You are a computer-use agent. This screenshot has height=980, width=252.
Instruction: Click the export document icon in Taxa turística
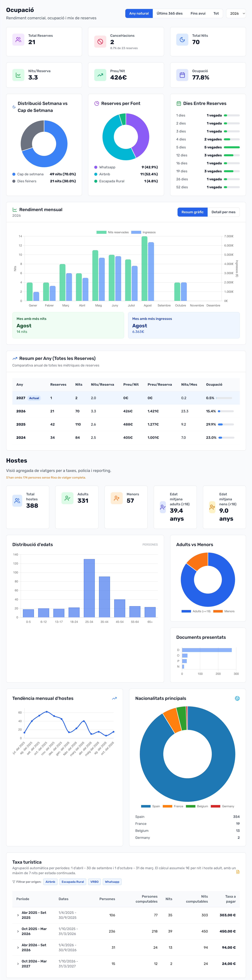click(x=238, y=872)
